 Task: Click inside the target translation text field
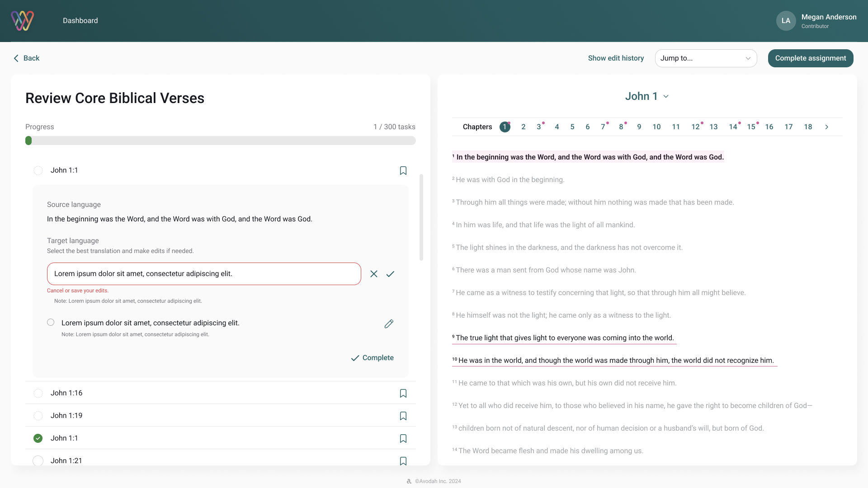click(x=204, y=274)
